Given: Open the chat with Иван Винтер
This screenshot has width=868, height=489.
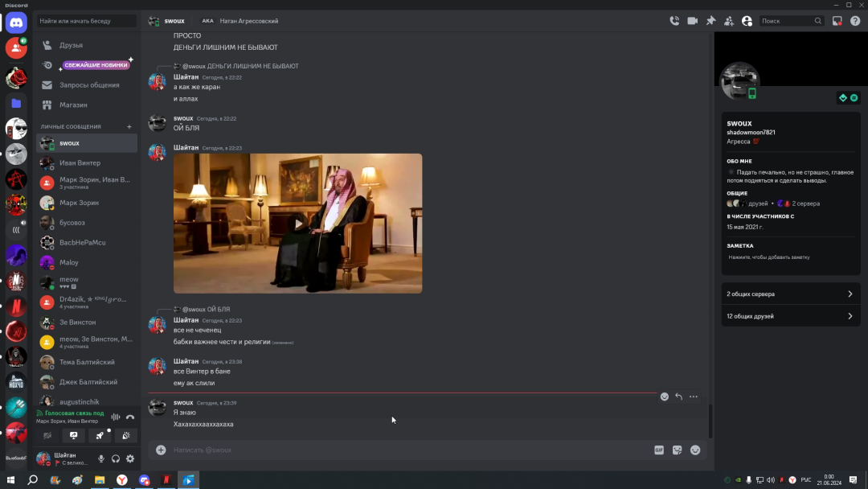Looking at the screenshot, I should (80, 163).
